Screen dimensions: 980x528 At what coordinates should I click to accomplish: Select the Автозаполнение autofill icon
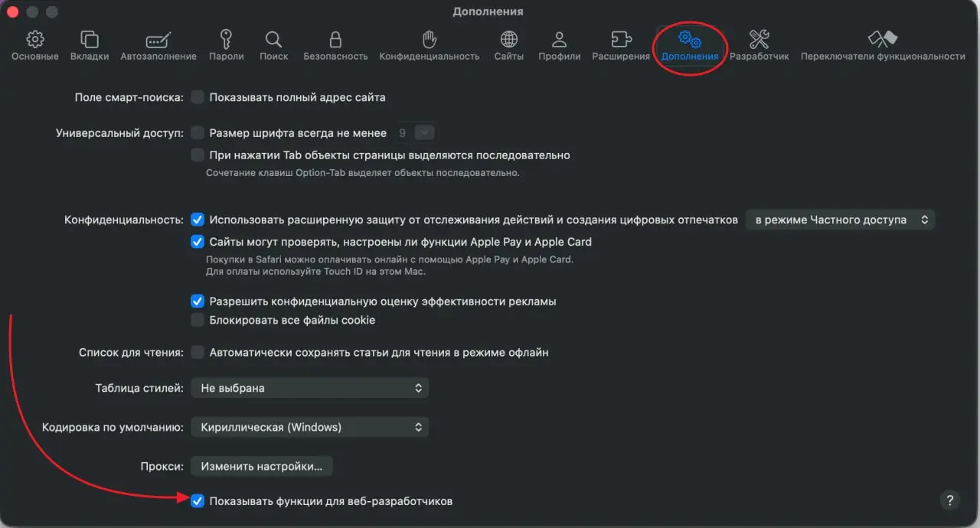click(x=158, y=40)
